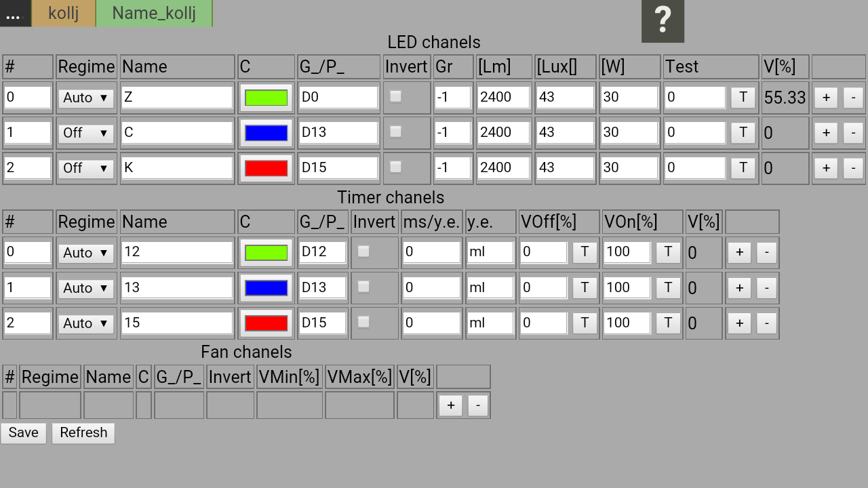Click the Lm input field for channel Z

(503, 97)
